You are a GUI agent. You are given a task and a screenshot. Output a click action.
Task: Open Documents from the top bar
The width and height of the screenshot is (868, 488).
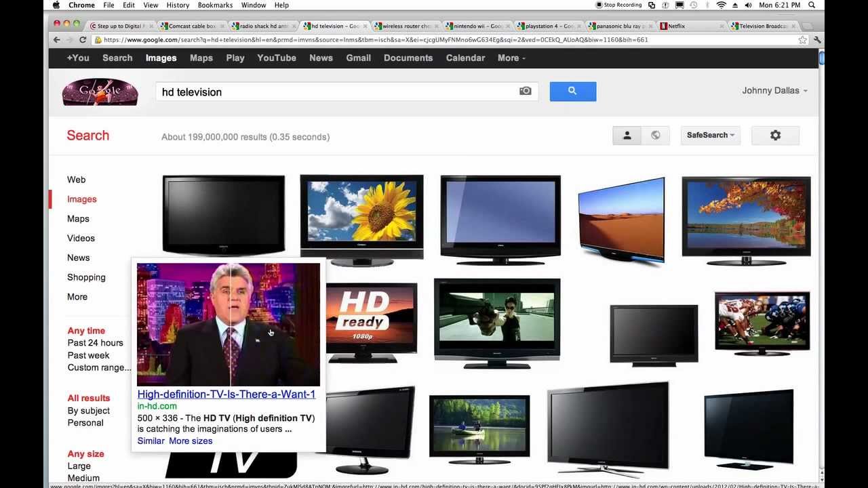408,58
